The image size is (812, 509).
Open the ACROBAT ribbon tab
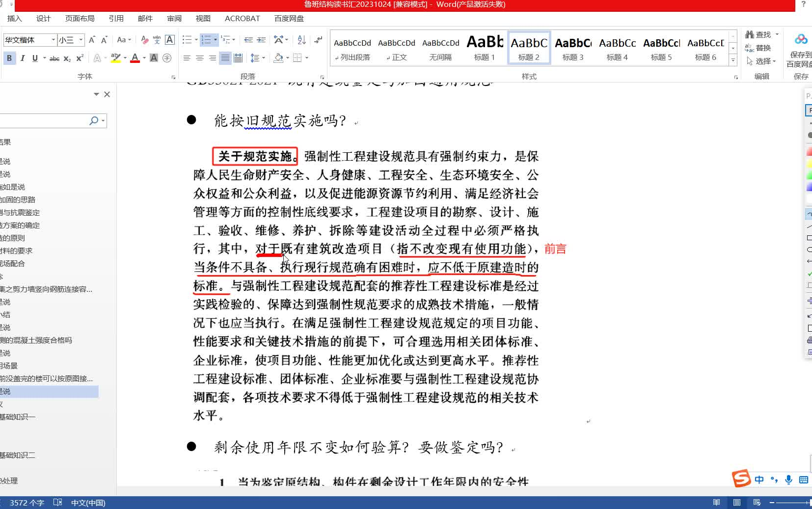coord(243,18)
